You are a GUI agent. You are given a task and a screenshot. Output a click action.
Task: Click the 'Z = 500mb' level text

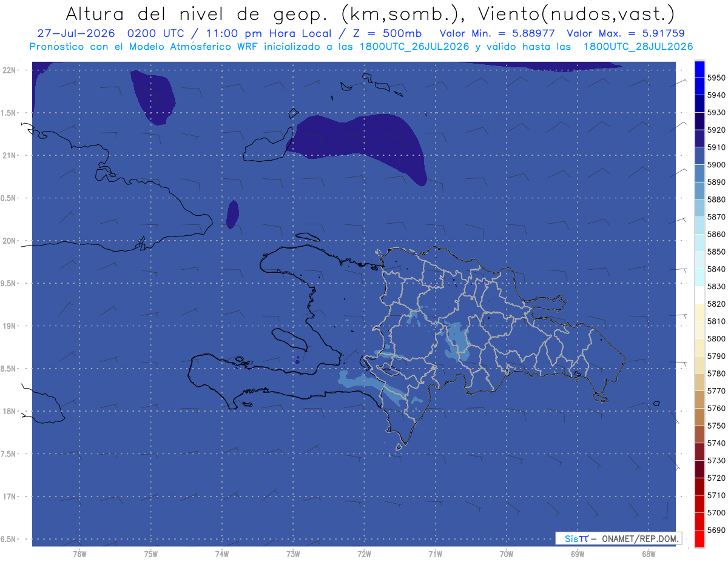click(386, 33)
